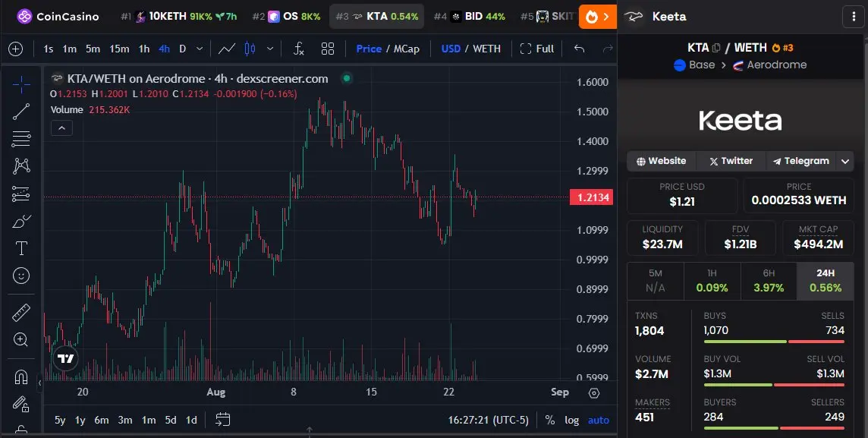The height and width of the screenshot is (438, 868).
Task: Toggle log scale on price axis
Action: coord(572,421)
